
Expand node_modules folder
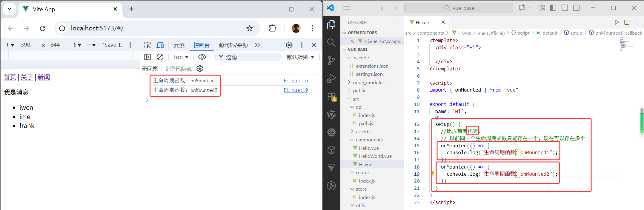coord(369,82)
